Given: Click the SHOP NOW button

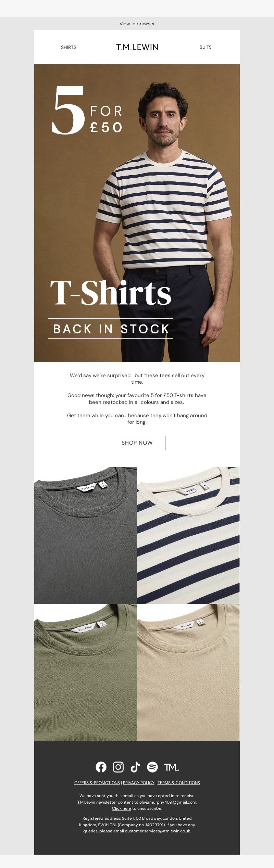Looking at the screenshot, I should click(137, 443).
